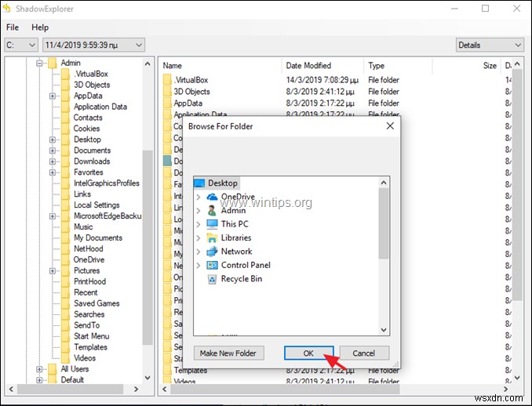Click the Links folder icon in tree

65,194
